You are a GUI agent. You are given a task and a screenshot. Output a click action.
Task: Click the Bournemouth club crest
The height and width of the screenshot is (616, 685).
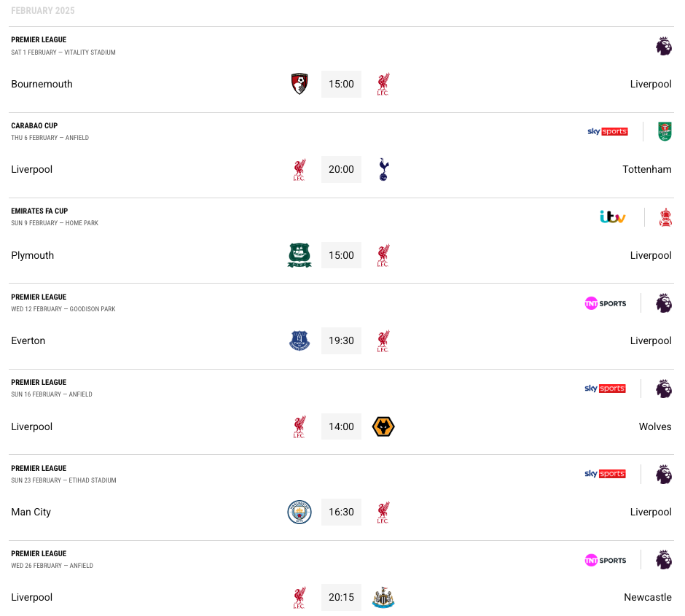click(300, 84)
